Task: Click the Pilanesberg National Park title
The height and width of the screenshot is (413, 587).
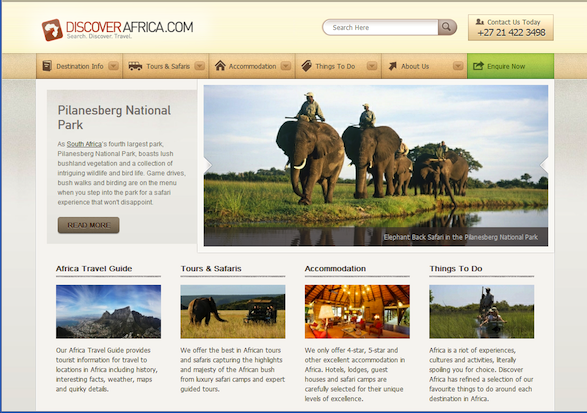Action: coord(114,118)
